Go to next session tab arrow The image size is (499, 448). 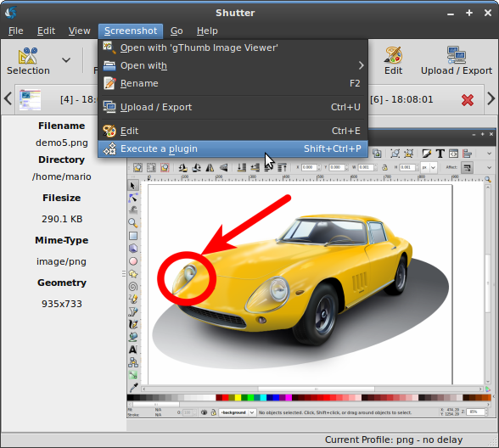(x=491, y=99)
